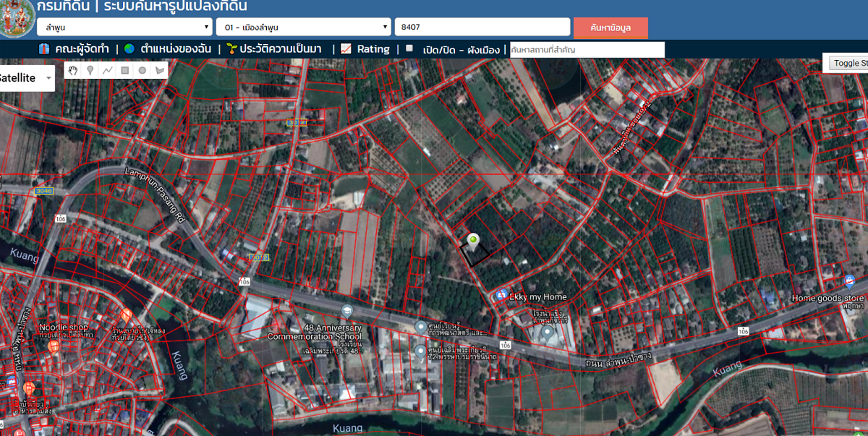This screenshot has width=868, height=436.
Task: Click the Ekky my Home label
Action: pyautogui.click(x=538, y=297)
